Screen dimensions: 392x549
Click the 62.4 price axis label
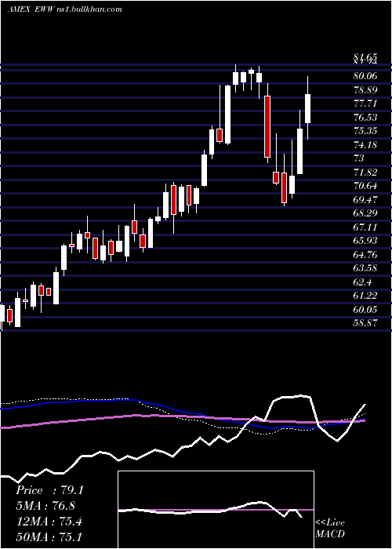(362, 282)
